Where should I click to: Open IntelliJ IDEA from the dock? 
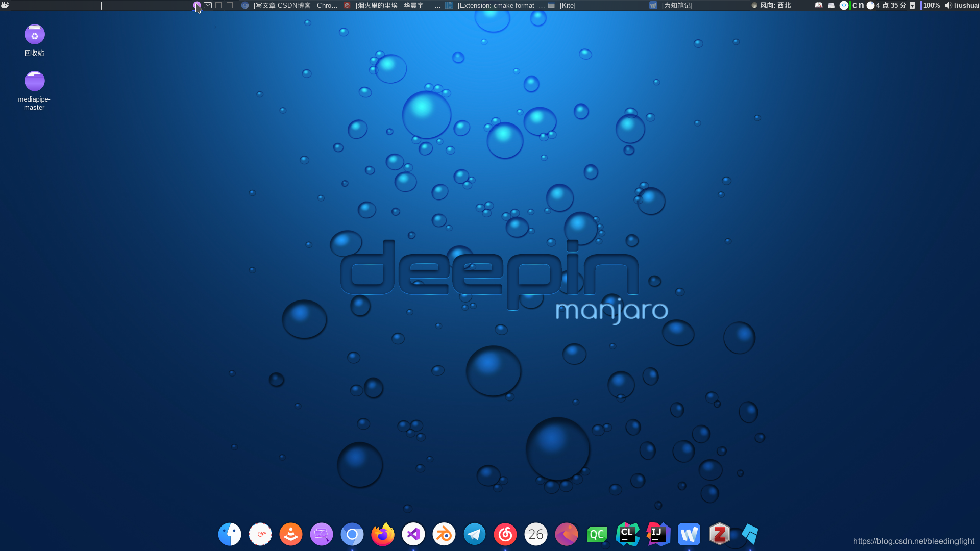pyautogui.click(x=658, y=534)
